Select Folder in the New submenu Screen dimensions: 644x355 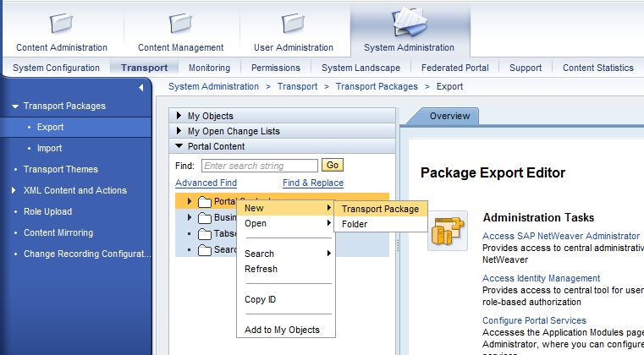coord(354,224)
